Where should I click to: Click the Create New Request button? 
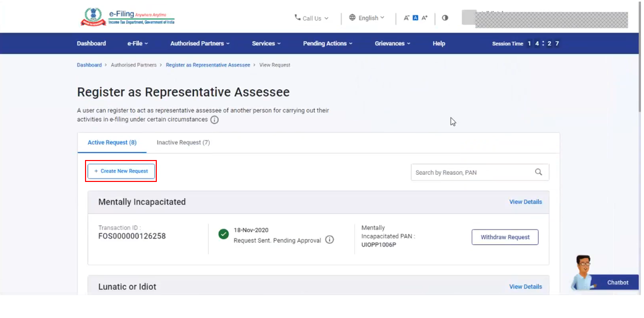(122, 171)
